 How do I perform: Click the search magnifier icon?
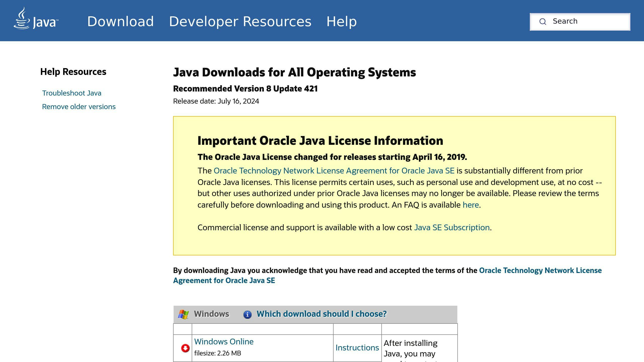coord(543,22)
